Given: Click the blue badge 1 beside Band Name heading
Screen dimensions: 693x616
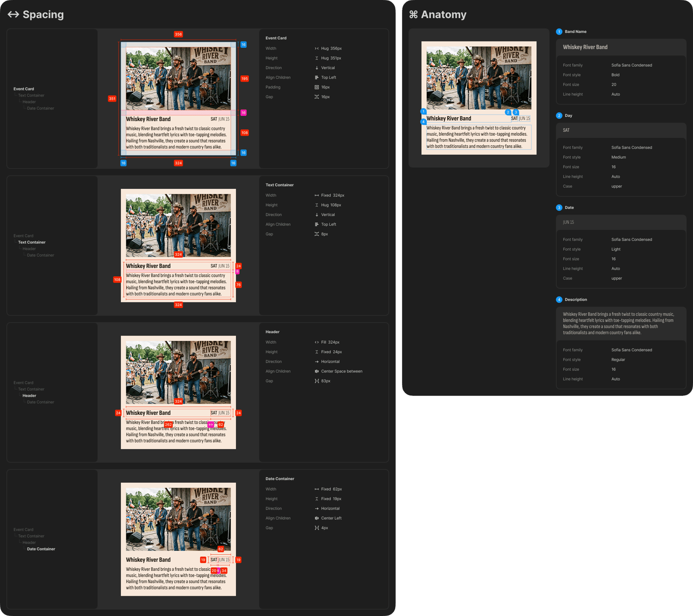Looking at the screenshot, I should point(559,32).
